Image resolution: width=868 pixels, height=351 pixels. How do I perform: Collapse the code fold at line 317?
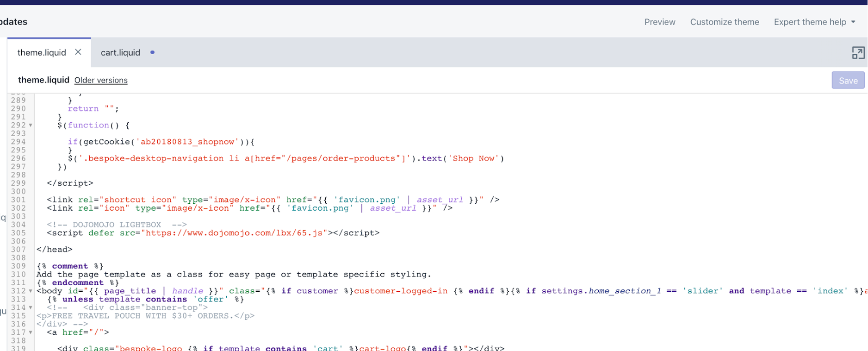tap(31, 332)
